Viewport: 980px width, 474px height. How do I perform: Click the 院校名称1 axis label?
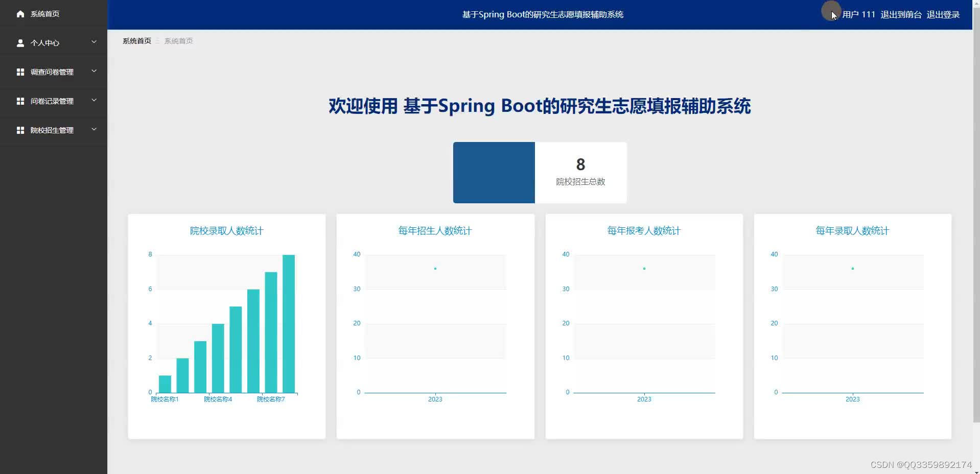(x=165, y=399)
